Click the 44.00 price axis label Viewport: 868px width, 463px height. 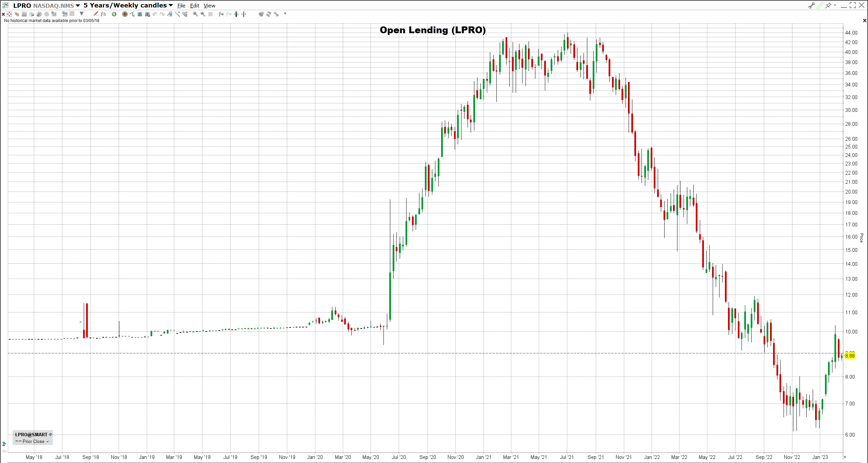(851, 33)
